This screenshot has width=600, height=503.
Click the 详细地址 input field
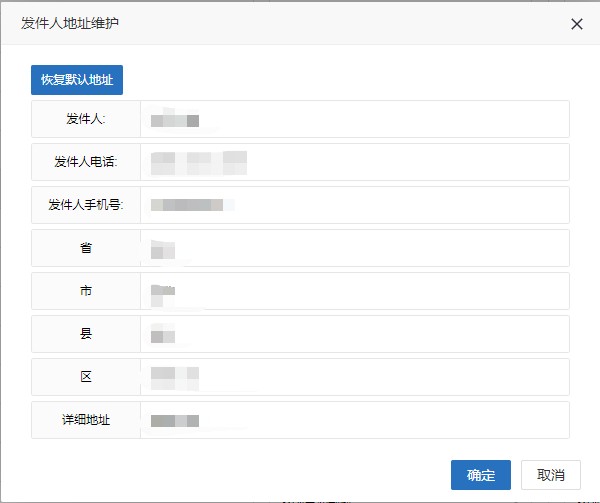(355, 420)
